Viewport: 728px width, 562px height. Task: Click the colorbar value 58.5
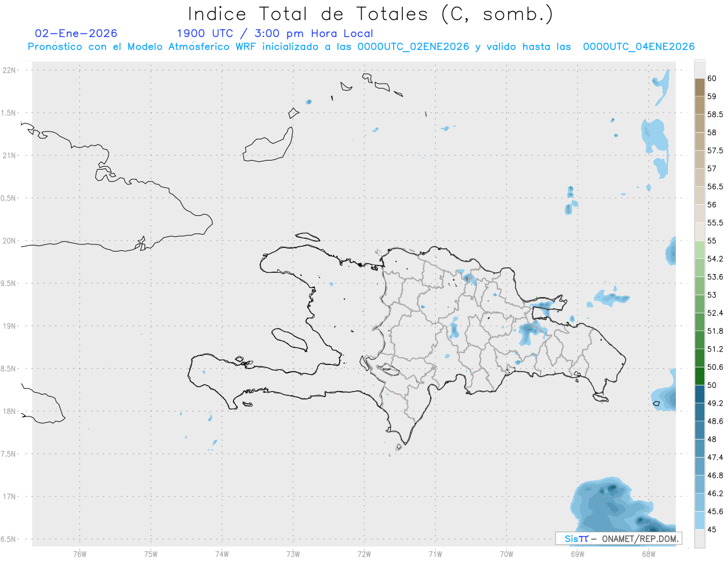point(715,114)
